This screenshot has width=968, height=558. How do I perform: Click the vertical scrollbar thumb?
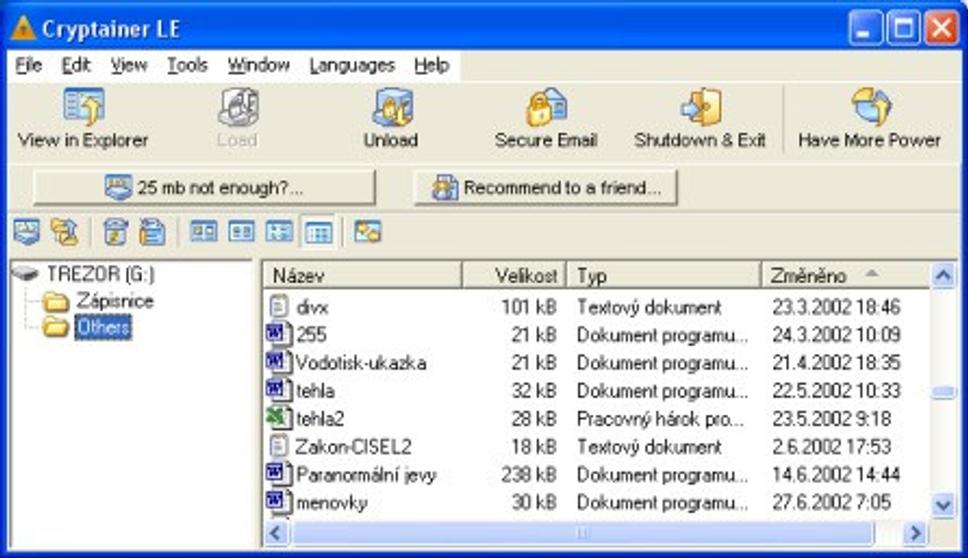pyautogui.click(x=943, y=393)
